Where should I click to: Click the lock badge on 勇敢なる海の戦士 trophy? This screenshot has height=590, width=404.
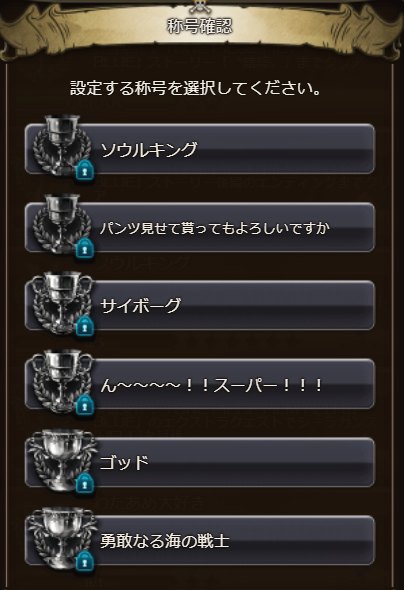click(85, 562)
